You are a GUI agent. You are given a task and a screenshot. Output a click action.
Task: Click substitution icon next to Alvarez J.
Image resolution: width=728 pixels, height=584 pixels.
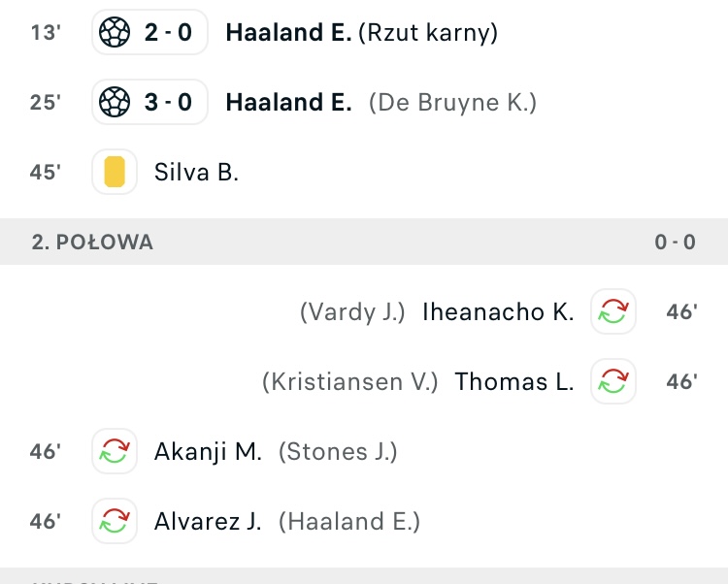pyautogui.click(x=115, y=521)
